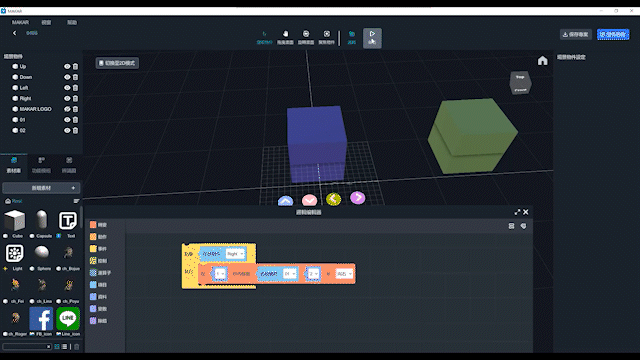The width and height of the screenshot is (640, 360).
Task: Delete the Down object with its trash icon
Action: pyautogui.click(x=76, y=77)
